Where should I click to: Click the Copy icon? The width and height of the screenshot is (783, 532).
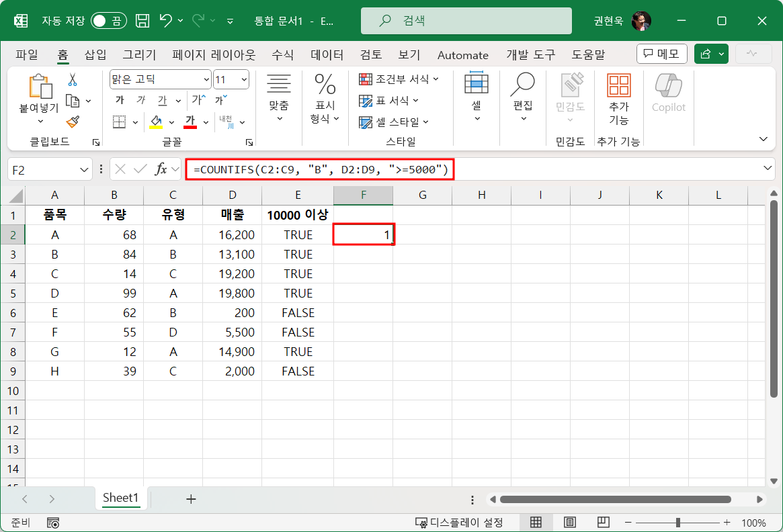73,101
